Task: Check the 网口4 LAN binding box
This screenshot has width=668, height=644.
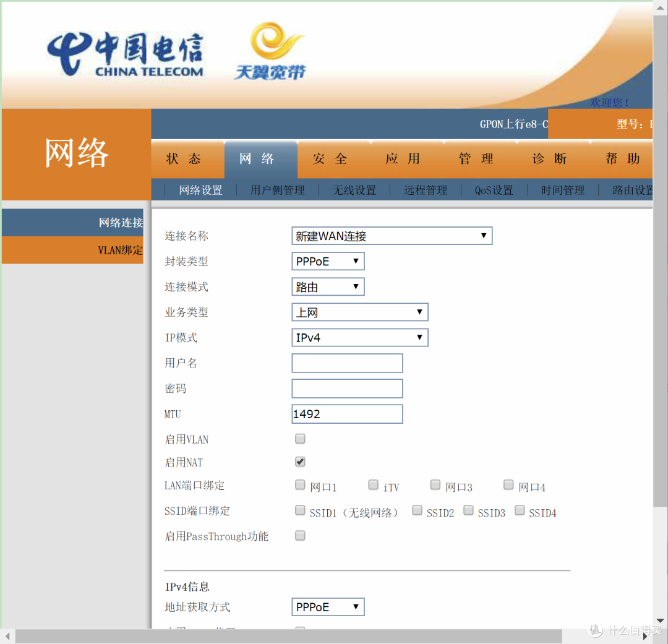Action: [x=508, y=484]
